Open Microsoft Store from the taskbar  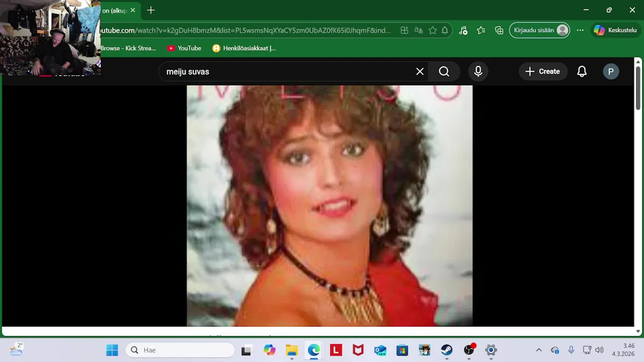pyautogui.click(x=403, y=350)
